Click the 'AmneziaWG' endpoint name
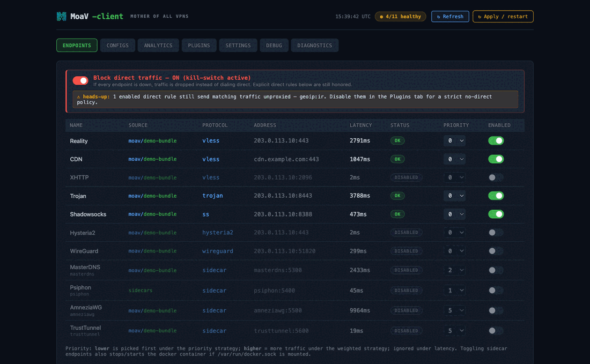 86,307
